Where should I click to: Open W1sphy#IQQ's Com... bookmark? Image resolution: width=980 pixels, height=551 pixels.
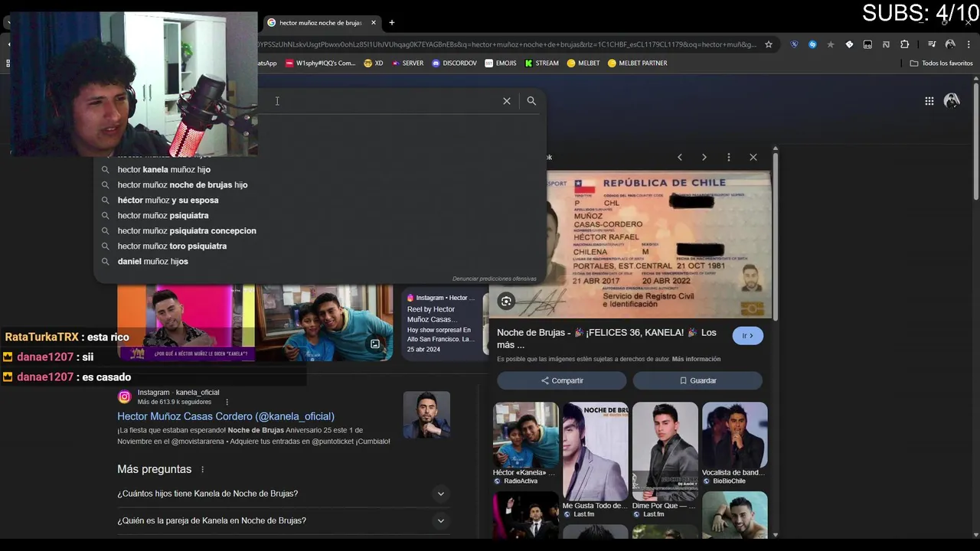320,64
